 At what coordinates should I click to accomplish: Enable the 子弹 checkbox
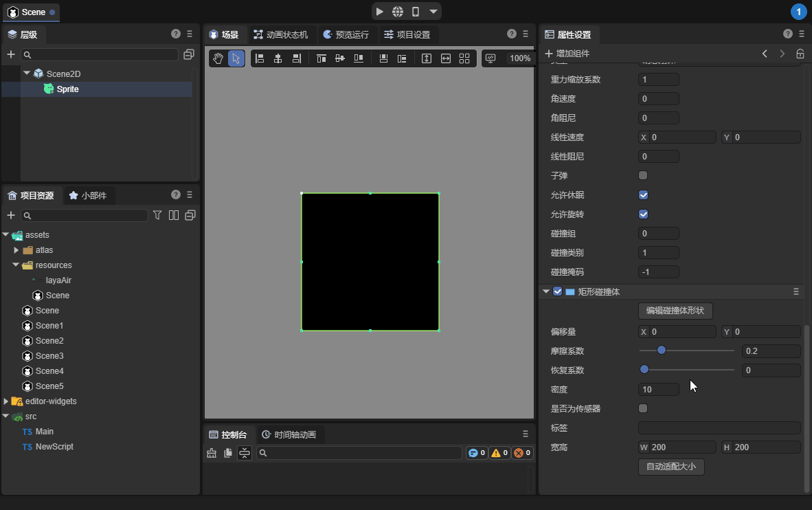click(x=643, y=175)
